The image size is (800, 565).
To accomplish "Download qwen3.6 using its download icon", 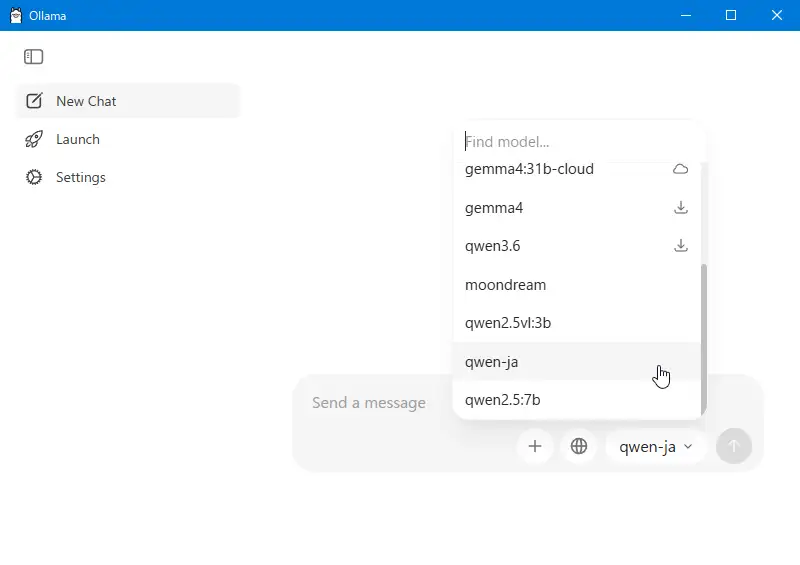I will 681,245.
